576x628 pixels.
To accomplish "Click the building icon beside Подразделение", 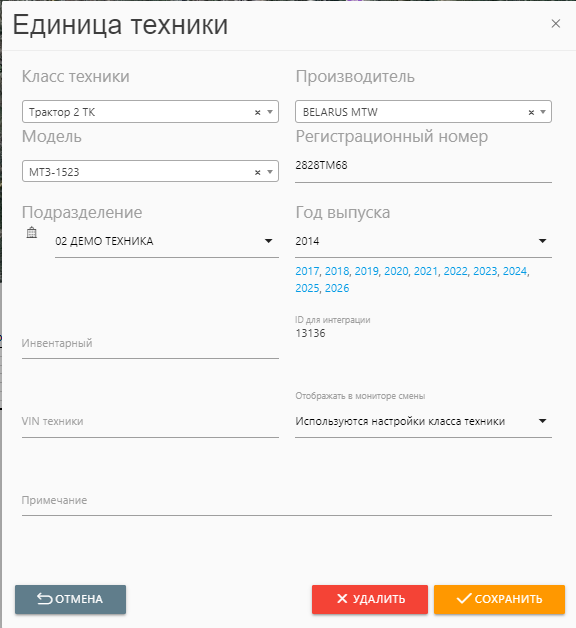I will (32, 232).
